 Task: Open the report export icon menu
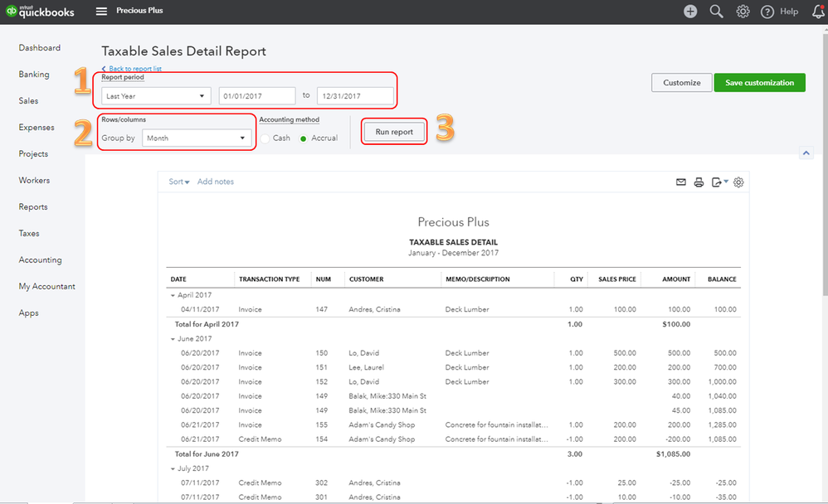[x=718, y=182]
